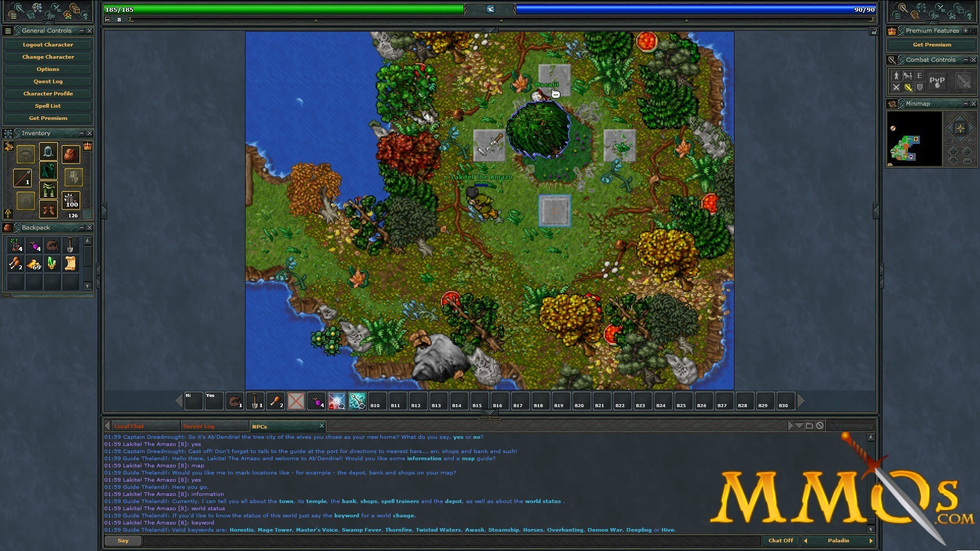Open the Spell List panel
The width and height of the screenshot is (980, 551).
pos(48,106)
